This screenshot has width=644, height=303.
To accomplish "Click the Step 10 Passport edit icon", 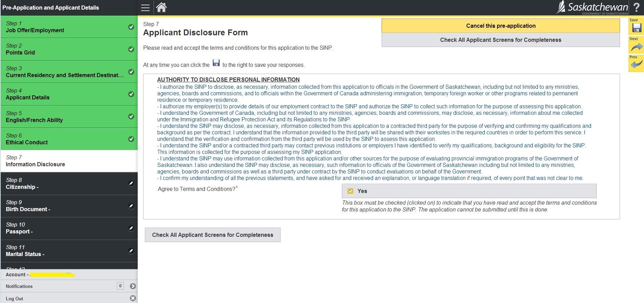I will (x=131, y=228).
